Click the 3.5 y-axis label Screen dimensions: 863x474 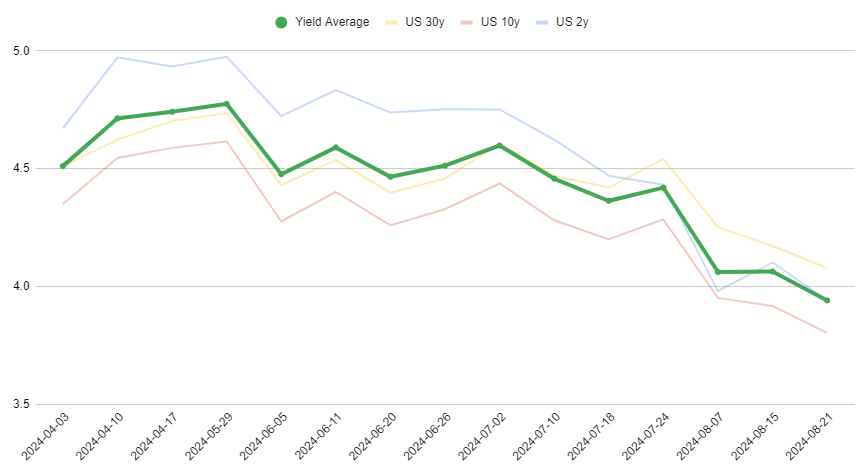20,404
